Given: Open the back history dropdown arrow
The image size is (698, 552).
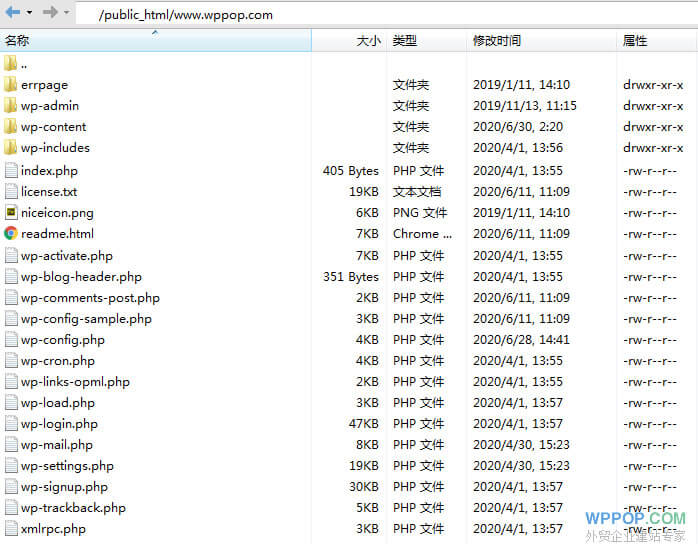Looking at the screenshot, I should [29, 13].
